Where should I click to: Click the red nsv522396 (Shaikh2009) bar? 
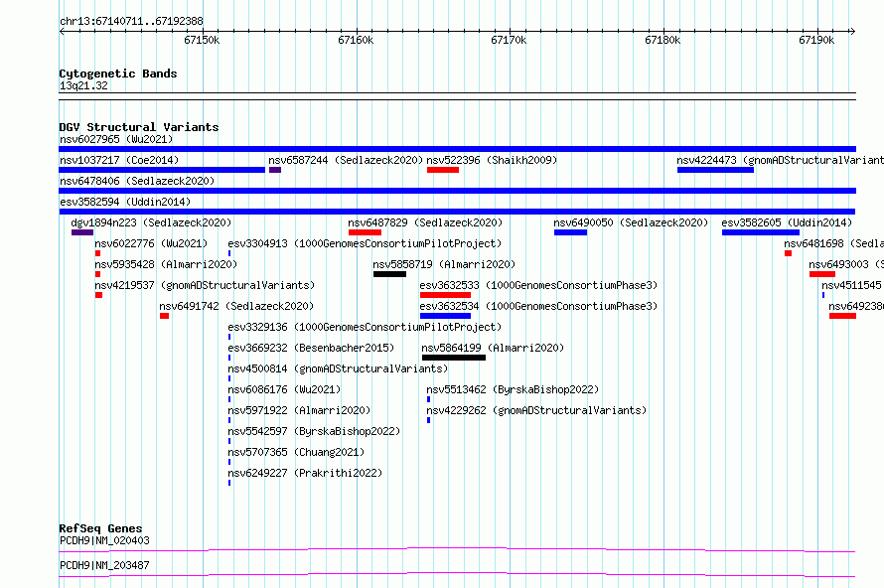pos(443,170)
